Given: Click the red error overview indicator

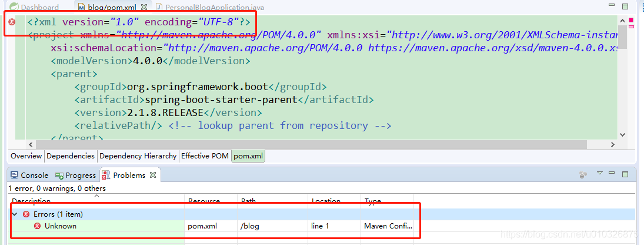Looking at the screenshot, I should pyautogui.click(x=631, y=20).
